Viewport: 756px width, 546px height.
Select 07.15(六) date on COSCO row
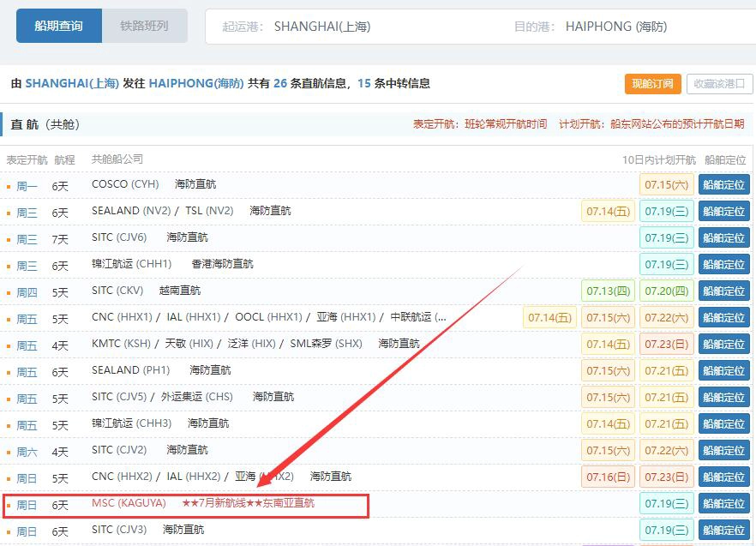[666, 185]
